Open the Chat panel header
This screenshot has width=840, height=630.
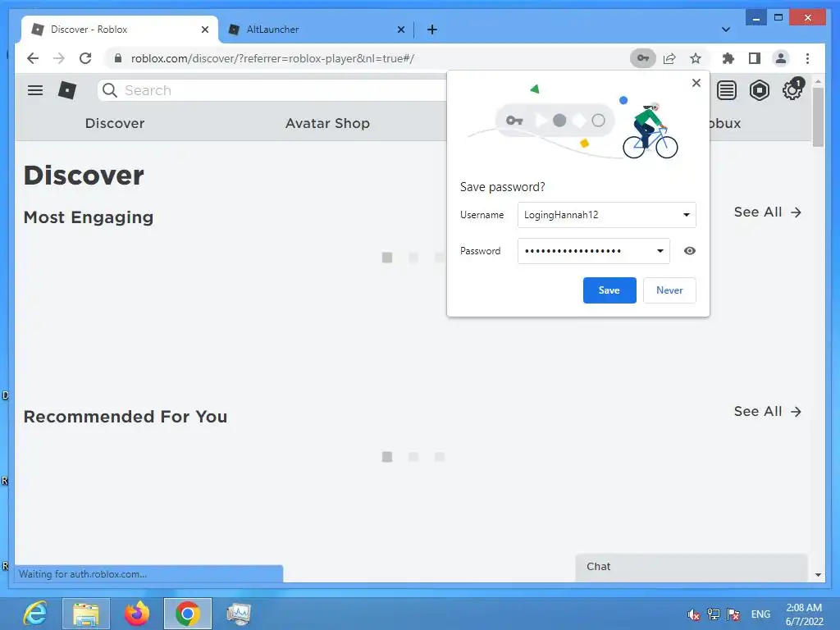click(691, 567)
